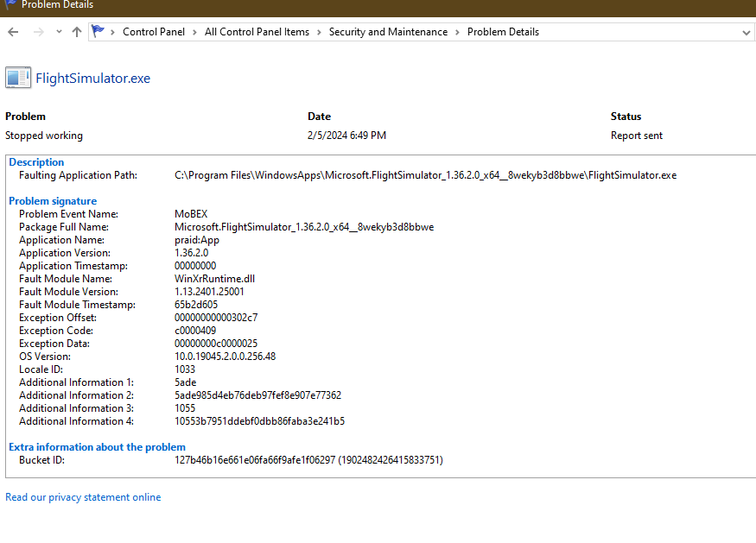
Task: Open address bar history dropdown arrow
Action: [746, 33]
